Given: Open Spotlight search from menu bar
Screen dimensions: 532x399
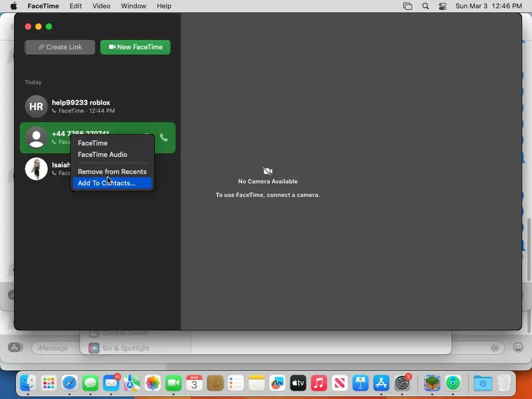Looking at the screenshot, I should point(425,6).
